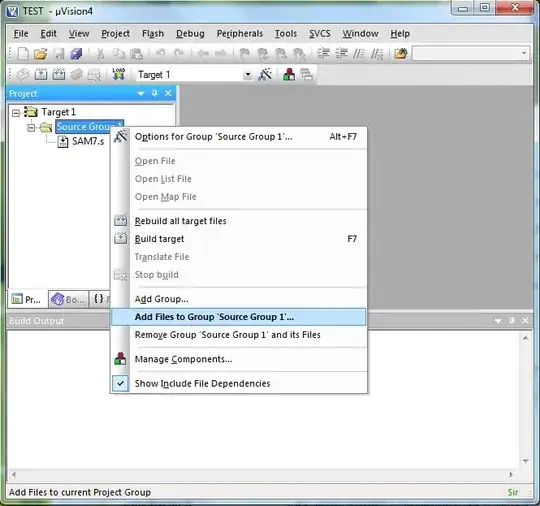Click the Undo arrow icon
The image size is (540, 506).
point(160,54)
